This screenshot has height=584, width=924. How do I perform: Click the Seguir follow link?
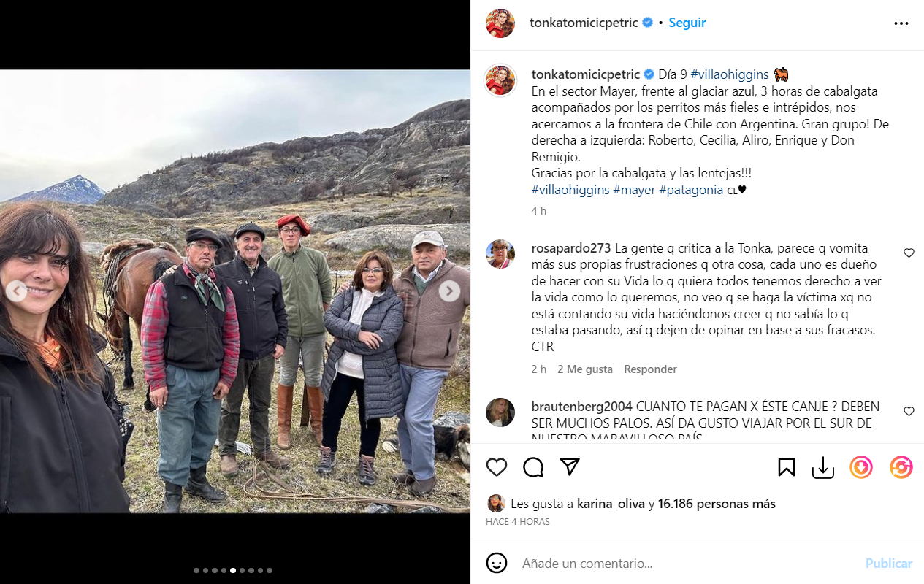[687, 23]
